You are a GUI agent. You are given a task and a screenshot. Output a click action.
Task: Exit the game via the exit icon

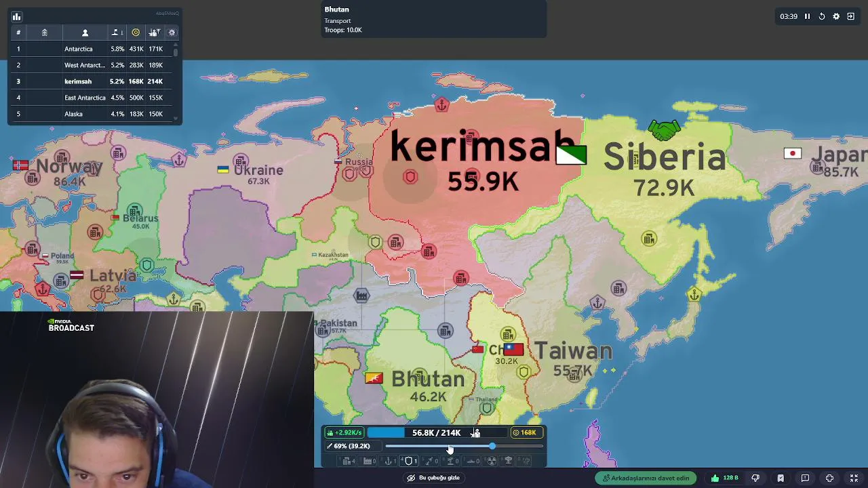[x=850, y=16]
